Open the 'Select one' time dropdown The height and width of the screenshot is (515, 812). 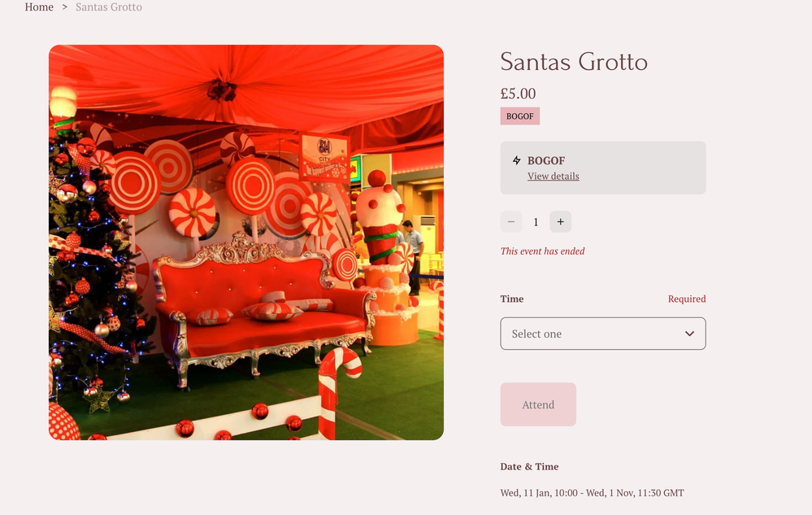pyautogui.click(x=603, y=334)
